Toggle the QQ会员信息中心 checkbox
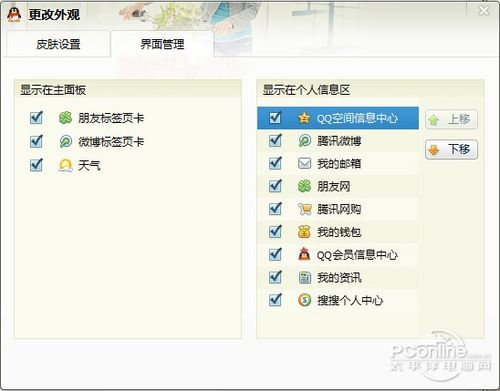The width and height of the screenshot is (500, 391). click(275, 254)
